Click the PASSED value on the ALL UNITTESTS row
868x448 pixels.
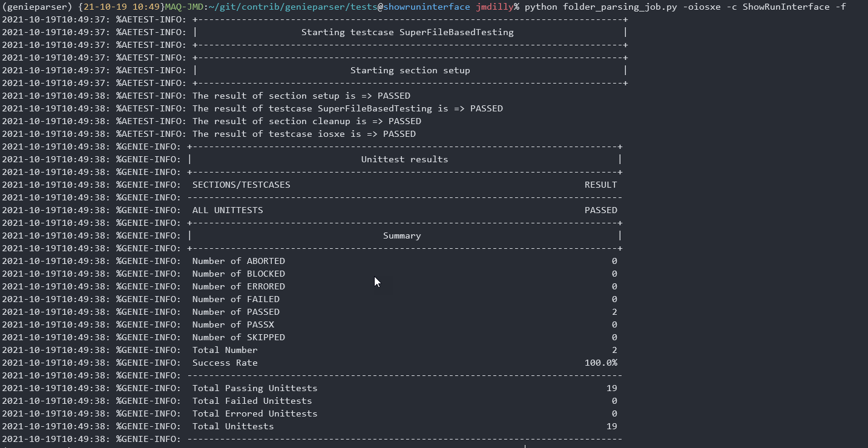(600, 210)
